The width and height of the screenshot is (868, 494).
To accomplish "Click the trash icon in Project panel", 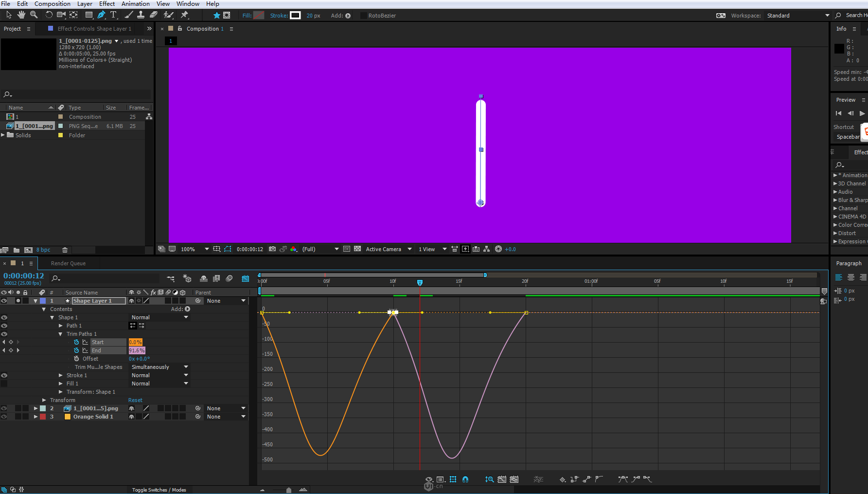I will (65, 250).
